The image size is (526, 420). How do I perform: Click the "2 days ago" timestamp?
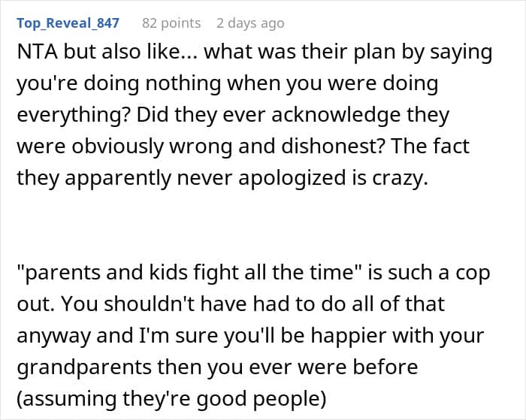click(250, 23)
